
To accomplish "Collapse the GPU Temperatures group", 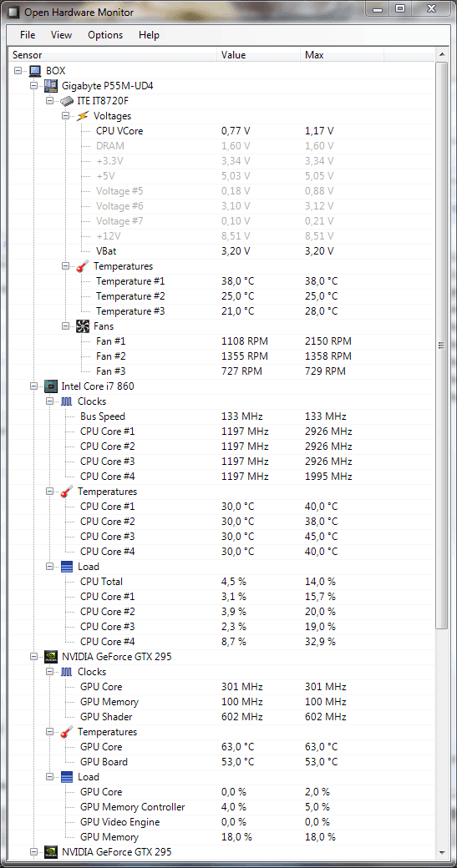I will pyautogui.click(x=49, y=732).
